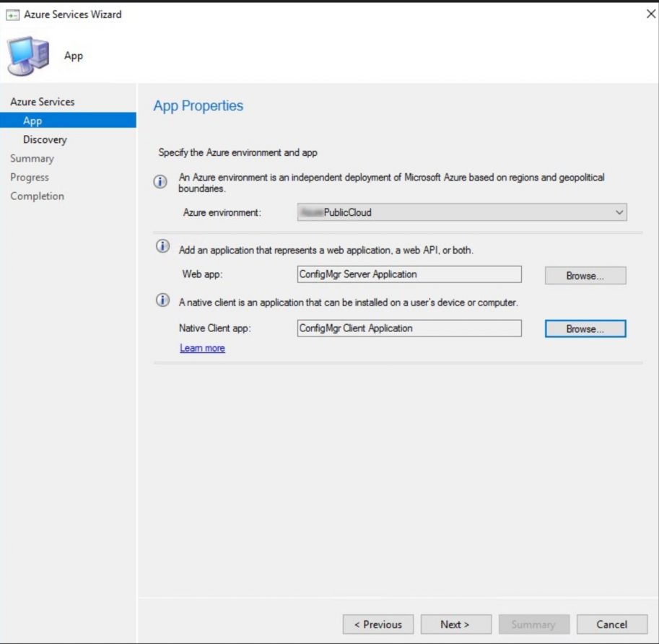Click the wizard icon in the title bar

tap(14, 14)
